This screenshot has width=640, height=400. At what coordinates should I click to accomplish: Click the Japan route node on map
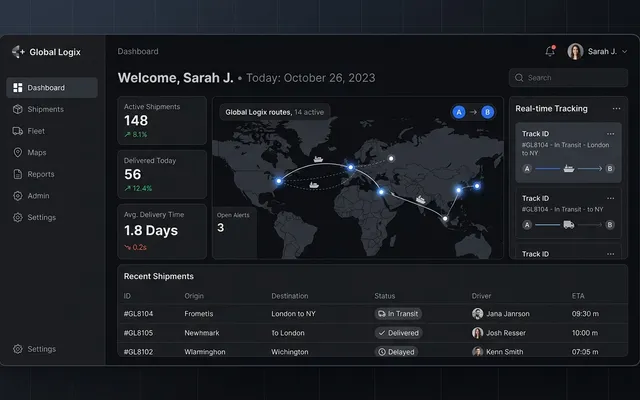(477, 186)
